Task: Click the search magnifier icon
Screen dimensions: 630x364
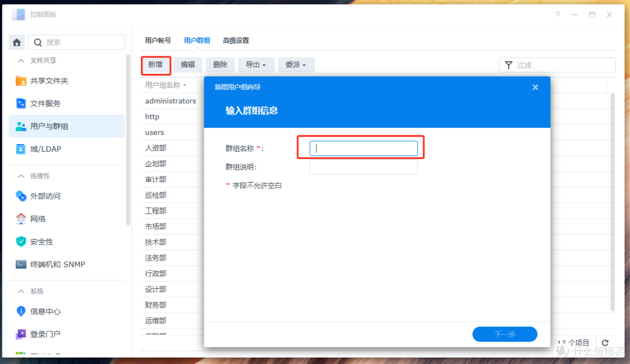Action: tap(38, 42)
